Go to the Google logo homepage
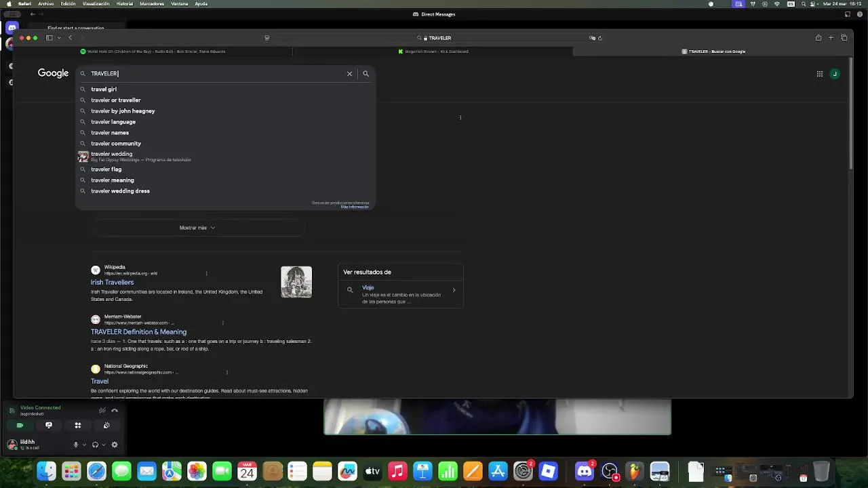868x488 pixels. (x=53, y=73)
